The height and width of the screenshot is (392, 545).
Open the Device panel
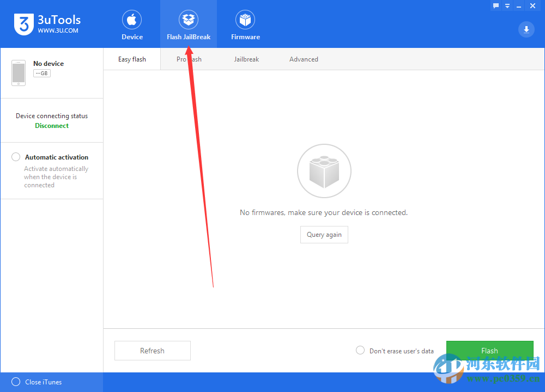132,24
